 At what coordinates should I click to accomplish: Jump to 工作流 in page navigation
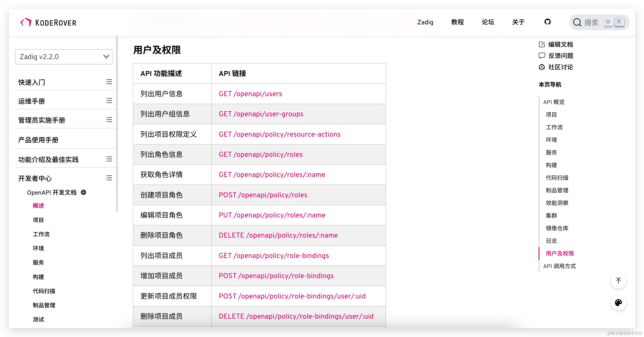554,127
